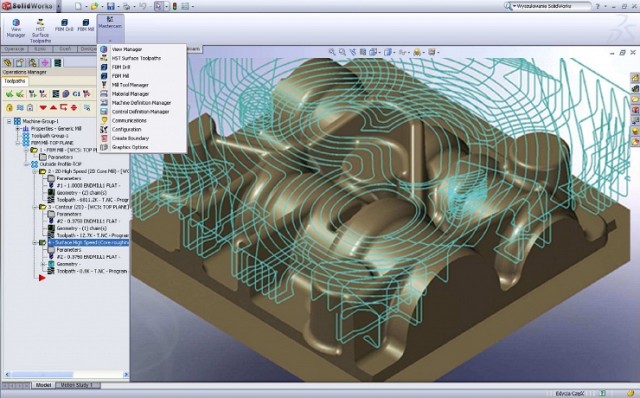Switch to the Toolpaths tab

click(15, 81)
